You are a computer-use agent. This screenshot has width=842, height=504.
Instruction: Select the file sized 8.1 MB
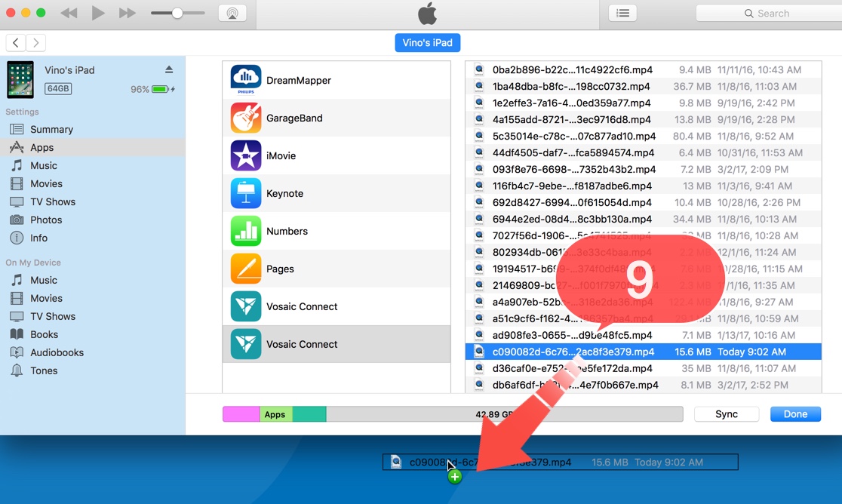tap(644, 386)
